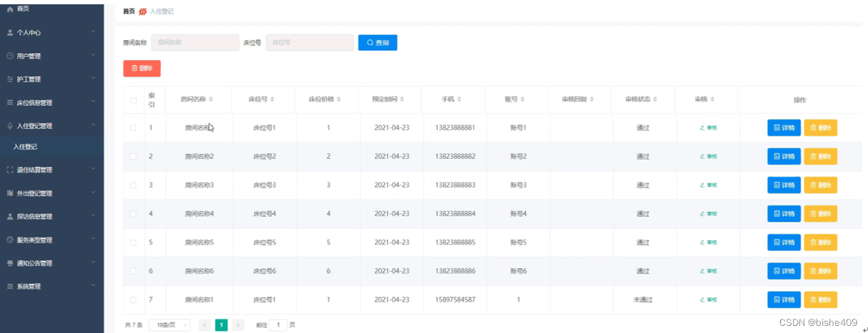
Task: Sort the table by 审核回复 column arrows
Action: (593, 99)
